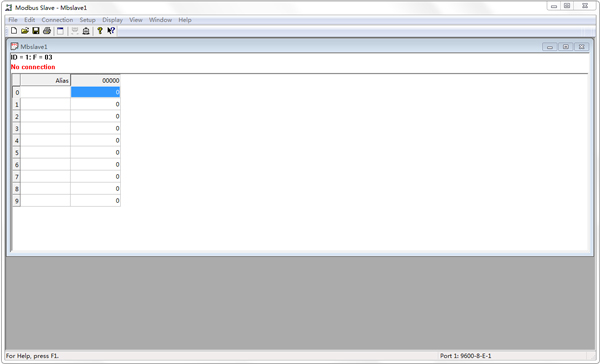Click the Alias cell in row 9
The width and height of the screenshot is (600, 364).
click(x=46, y=201)
